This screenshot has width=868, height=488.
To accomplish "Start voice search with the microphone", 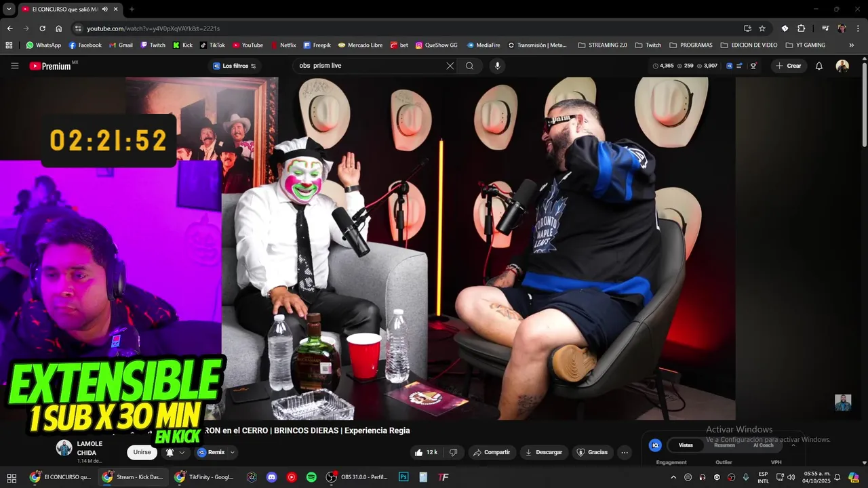I will point(498,66).
